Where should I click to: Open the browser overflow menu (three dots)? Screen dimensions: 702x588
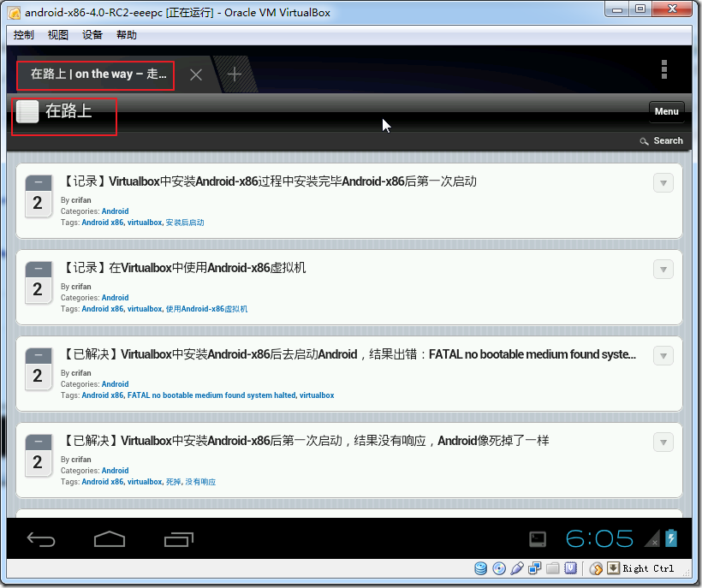pos(664,69)
